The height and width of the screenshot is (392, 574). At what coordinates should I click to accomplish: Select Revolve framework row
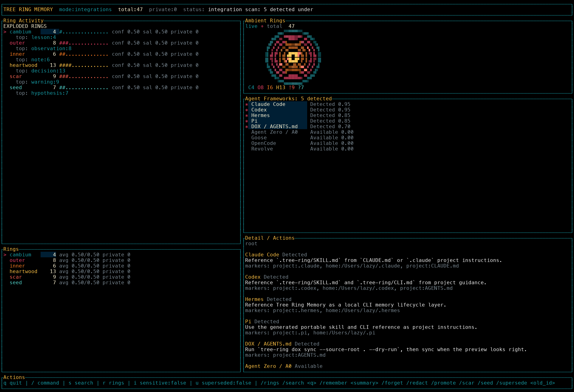[x=302, y=149]
